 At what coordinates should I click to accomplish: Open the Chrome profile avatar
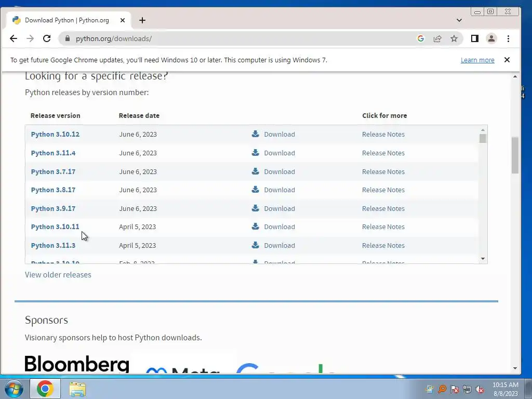(x=491, y=38)
